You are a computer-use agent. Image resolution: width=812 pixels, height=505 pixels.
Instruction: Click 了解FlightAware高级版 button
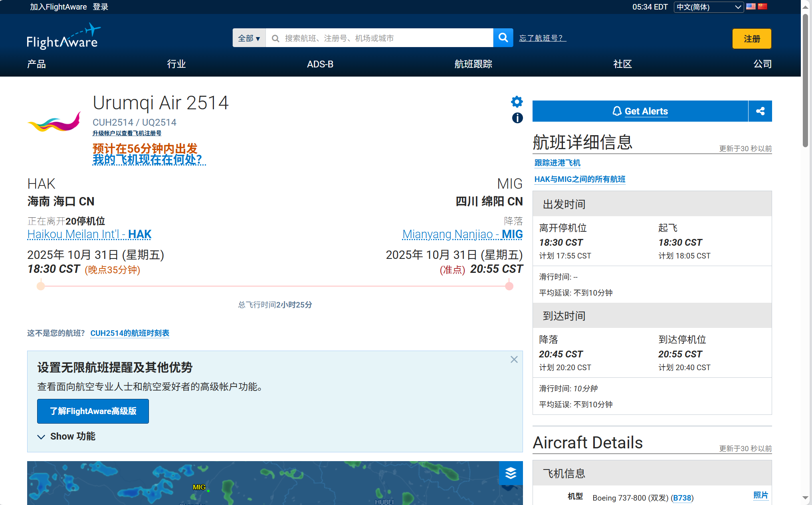click(x=93, y=411)
